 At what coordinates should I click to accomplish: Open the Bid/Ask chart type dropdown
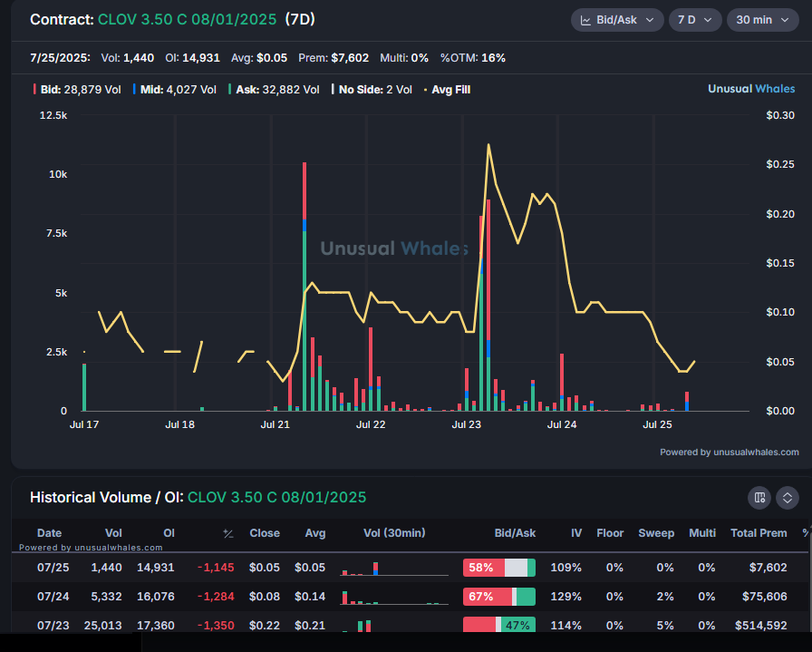click(x=617, y=20)
